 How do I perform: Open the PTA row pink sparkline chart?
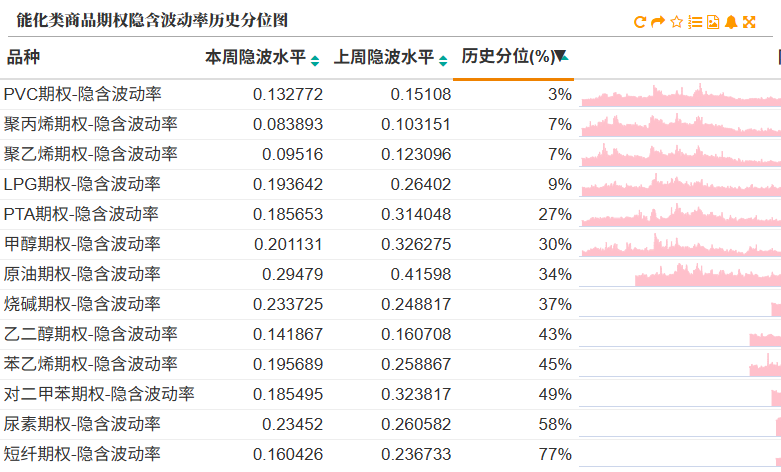[680, 214]
